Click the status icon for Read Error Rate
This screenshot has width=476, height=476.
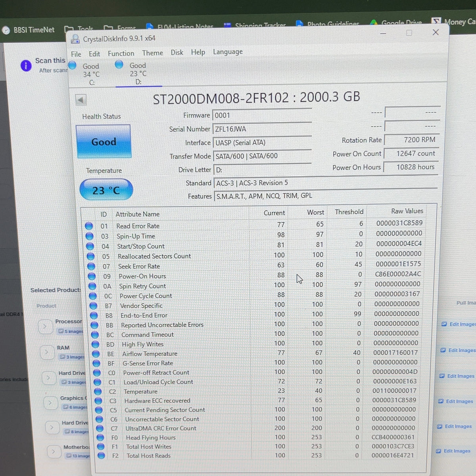pos(89,226)
